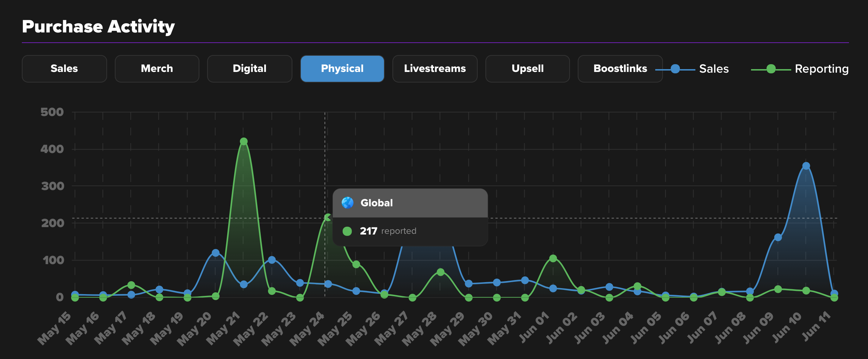Click the Jun 10 x-axis label
The image size is (868, 359).
[x=787, y=328]
